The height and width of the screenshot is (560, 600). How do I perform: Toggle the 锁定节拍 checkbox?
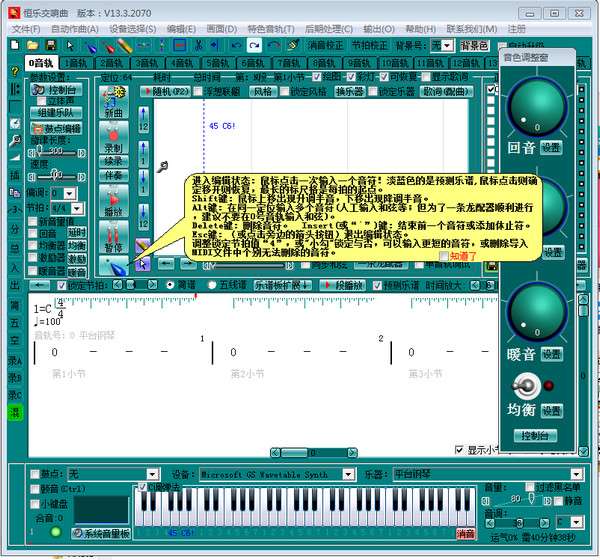coord(61,286)
